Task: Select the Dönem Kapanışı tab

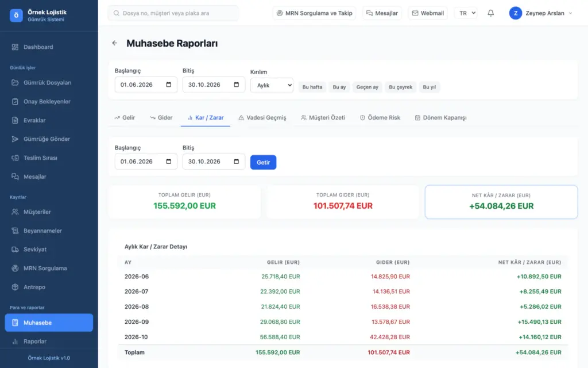Action: tap(441, 117)
